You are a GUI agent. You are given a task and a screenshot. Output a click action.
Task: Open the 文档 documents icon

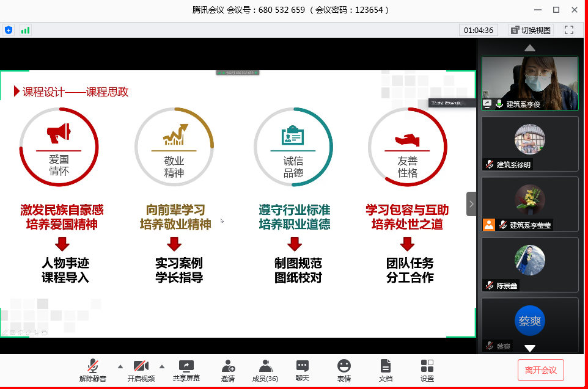(x=385, y=369)
